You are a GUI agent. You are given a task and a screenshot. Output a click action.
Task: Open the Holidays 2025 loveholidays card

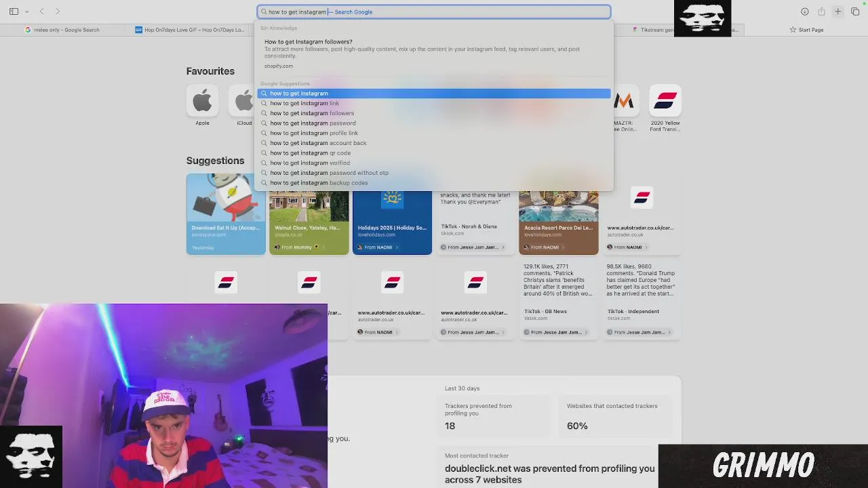392,222
